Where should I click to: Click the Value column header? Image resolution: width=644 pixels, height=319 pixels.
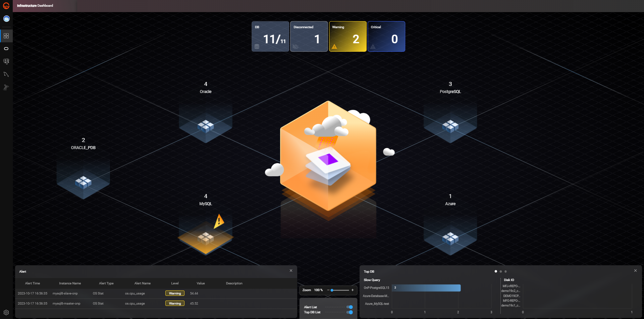201,283
